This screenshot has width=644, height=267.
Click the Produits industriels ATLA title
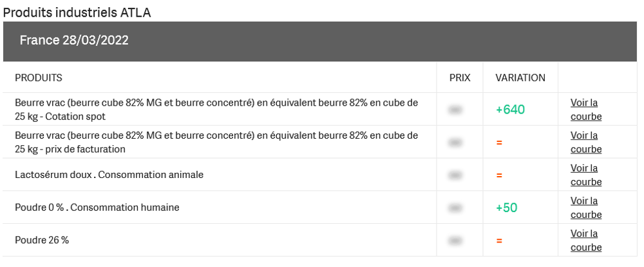coord(77,12)
